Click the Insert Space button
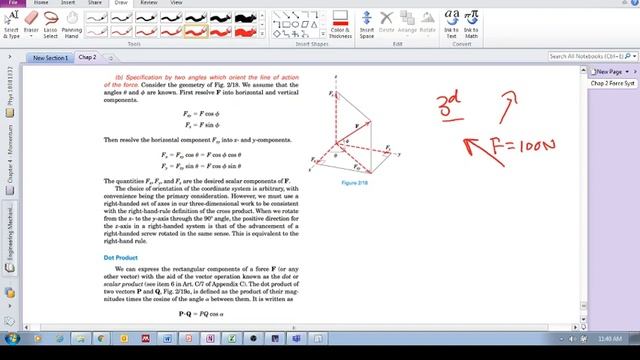Image resolution: width=640 pixels, height=360 pixels. (x=367, y=24)
